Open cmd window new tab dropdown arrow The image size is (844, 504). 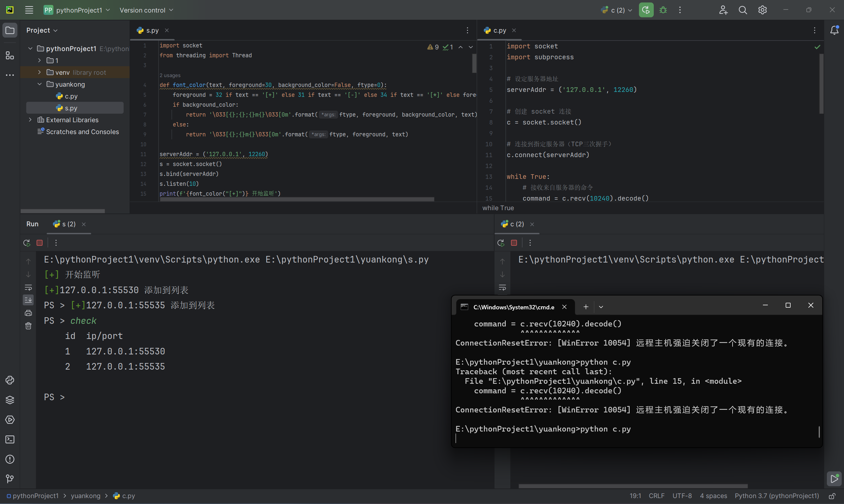(x=601, y=307)
